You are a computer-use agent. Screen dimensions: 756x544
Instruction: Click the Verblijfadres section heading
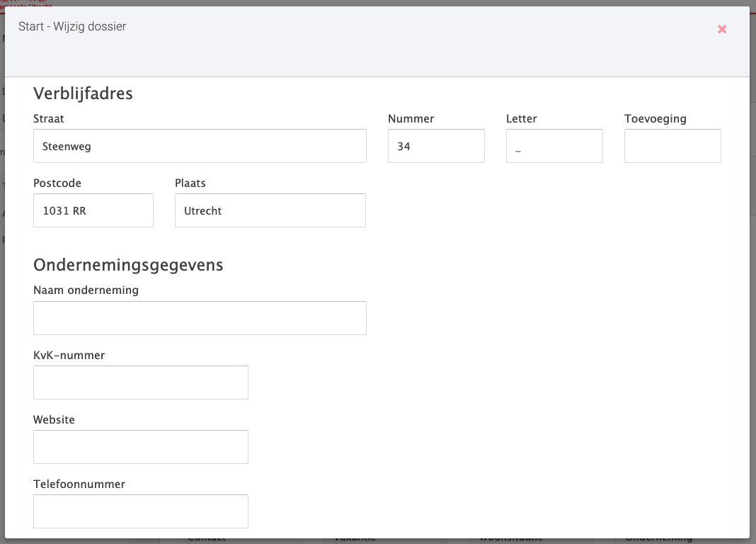(x=83, y=93)
